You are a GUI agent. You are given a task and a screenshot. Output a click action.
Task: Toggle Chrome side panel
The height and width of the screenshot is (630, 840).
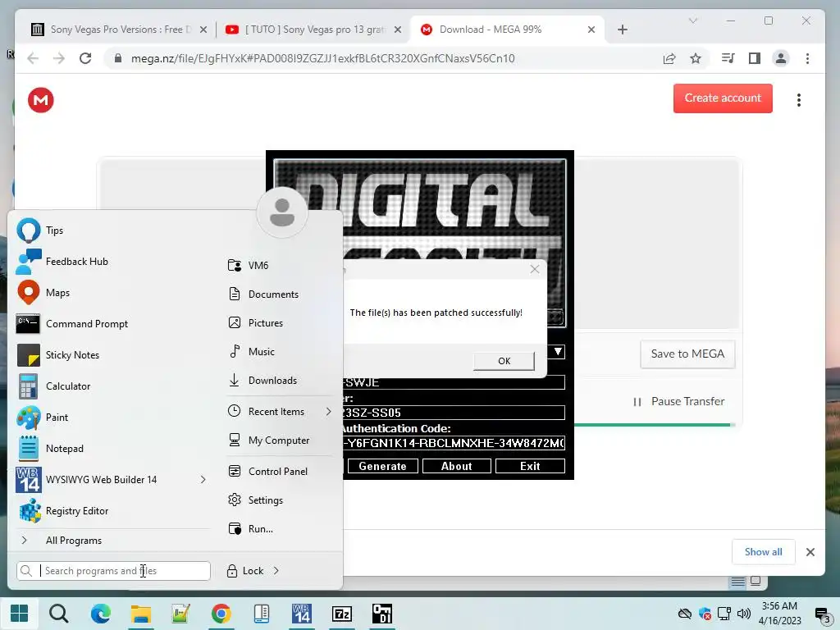[755, 58]
